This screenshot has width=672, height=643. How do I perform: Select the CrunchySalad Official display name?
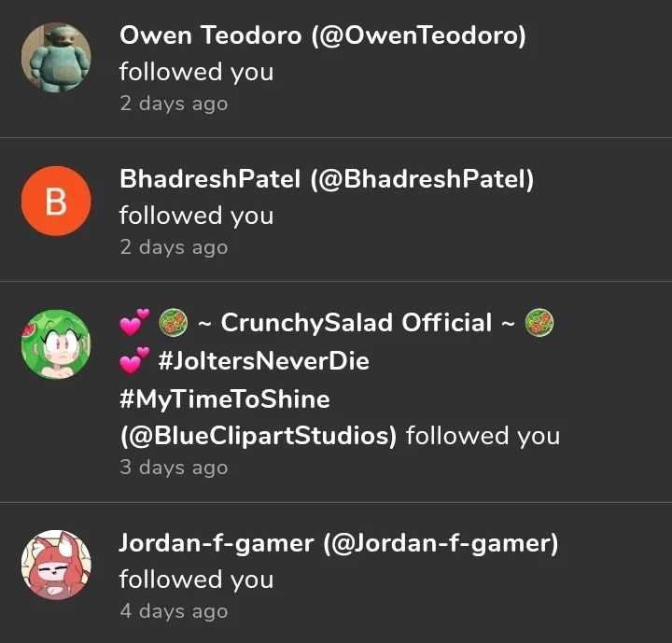click(x=357, y=322)
